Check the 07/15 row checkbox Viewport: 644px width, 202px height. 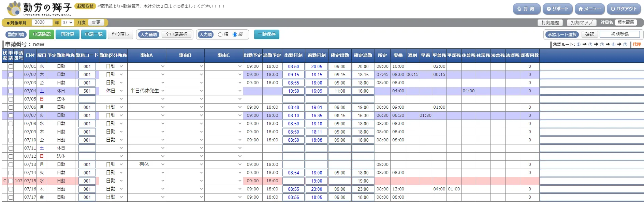pyautogui.click(x=11, y=181)
